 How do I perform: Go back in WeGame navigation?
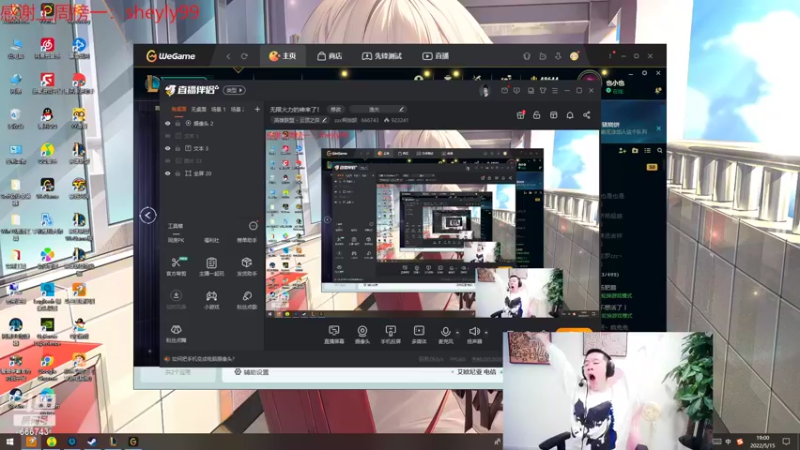pyautogui.click(x=228, y=56)
